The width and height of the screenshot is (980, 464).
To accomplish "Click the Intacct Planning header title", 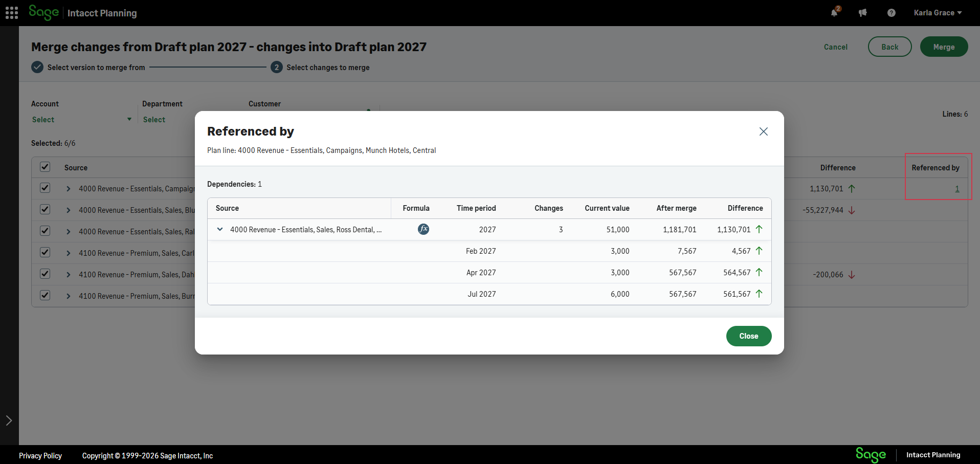I will [x=102, y=13].
